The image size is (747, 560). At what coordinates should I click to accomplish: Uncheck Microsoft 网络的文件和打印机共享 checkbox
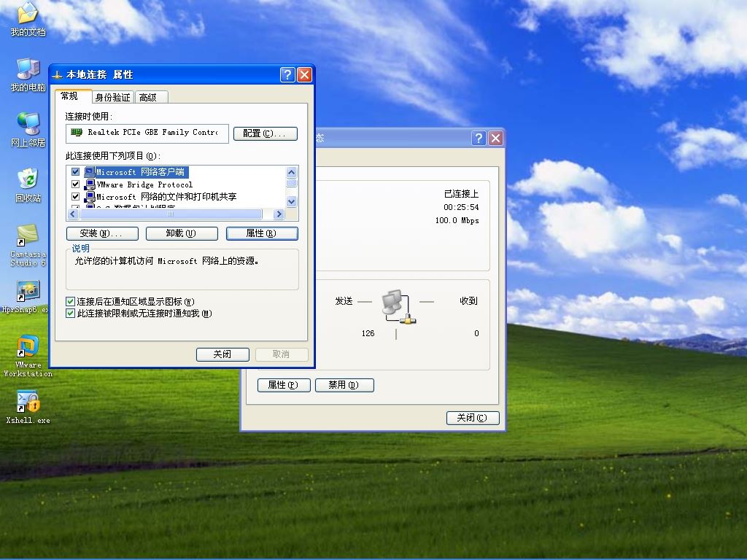75,197
